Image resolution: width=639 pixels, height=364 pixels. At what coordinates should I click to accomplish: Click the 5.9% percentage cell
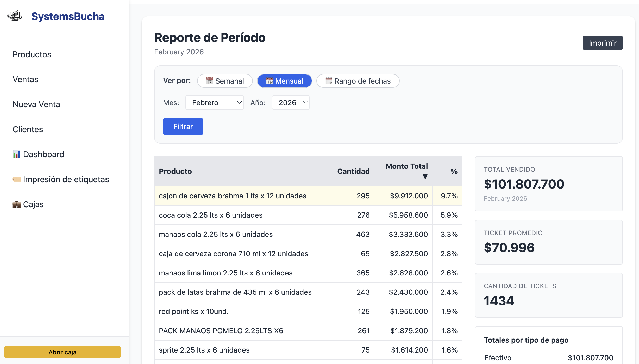[447, 215]
